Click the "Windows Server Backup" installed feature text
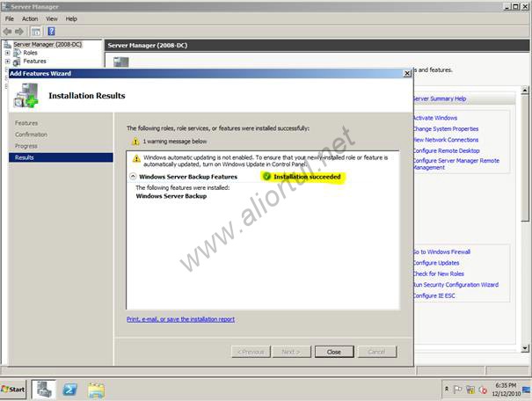 pyautogui.click(x=171, y=196)
